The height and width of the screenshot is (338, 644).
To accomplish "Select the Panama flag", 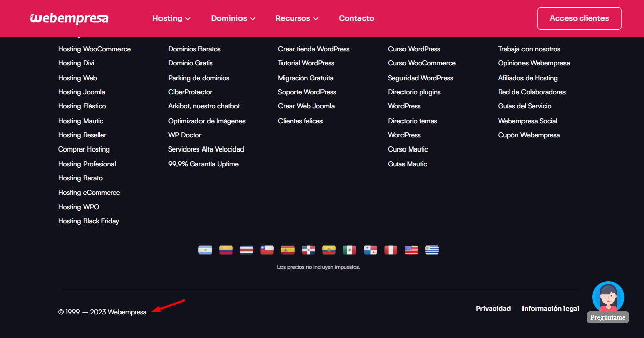I will tap(370, 250).
